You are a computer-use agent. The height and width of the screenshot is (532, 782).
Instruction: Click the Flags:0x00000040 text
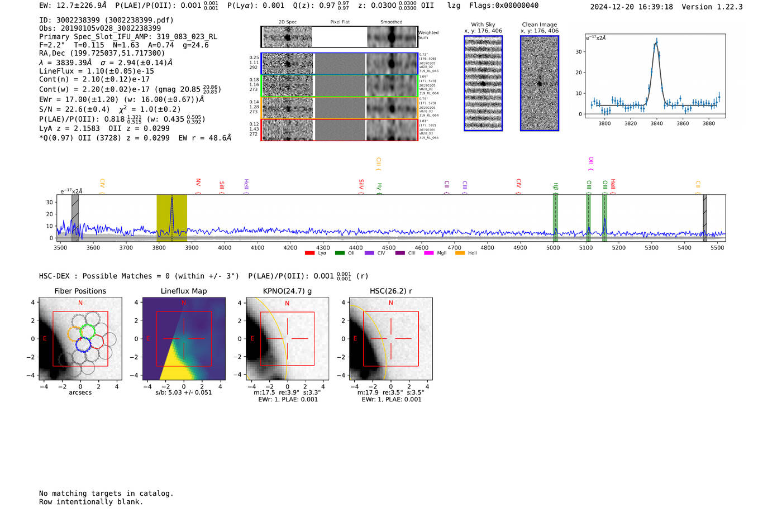[x=504, y=6]
